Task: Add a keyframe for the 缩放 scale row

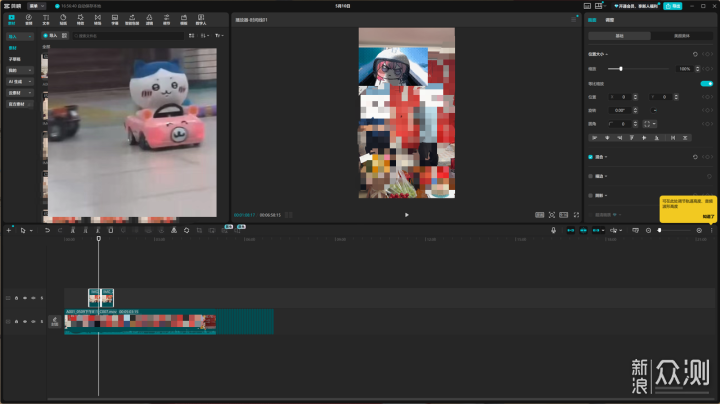Action: [708, 69]
